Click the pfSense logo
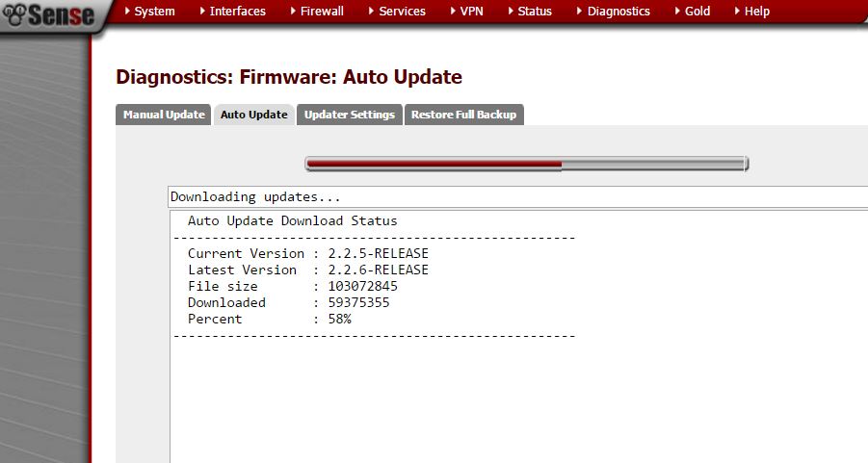This screenshot has width=868, height=463. pos(49,15)
